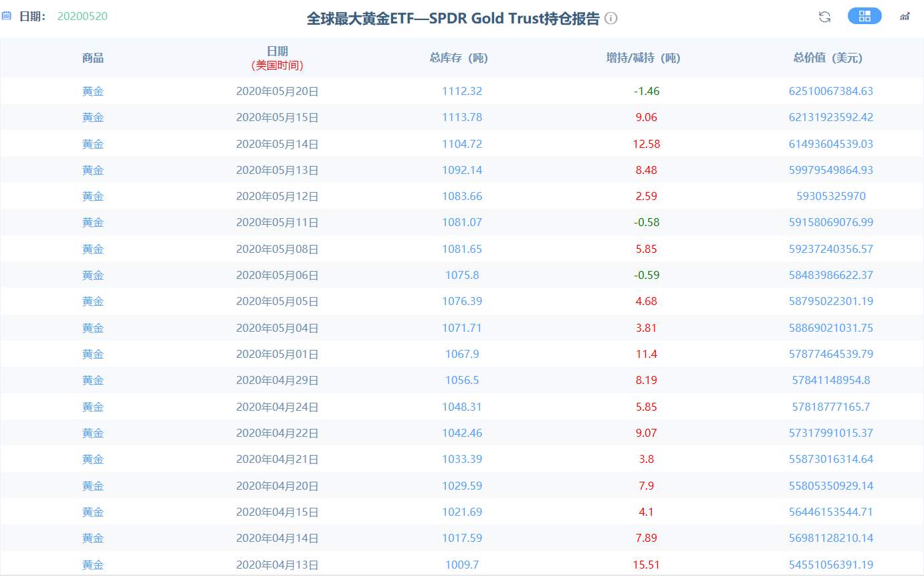Select the date cell 2020年05月13日

277,170
